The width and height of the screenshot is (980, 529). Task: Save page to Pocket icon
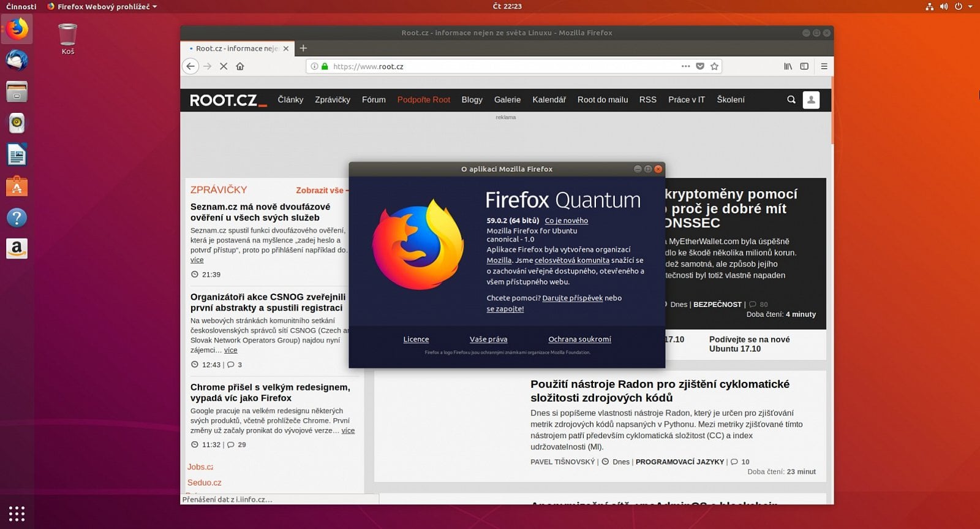coord(700,66)
